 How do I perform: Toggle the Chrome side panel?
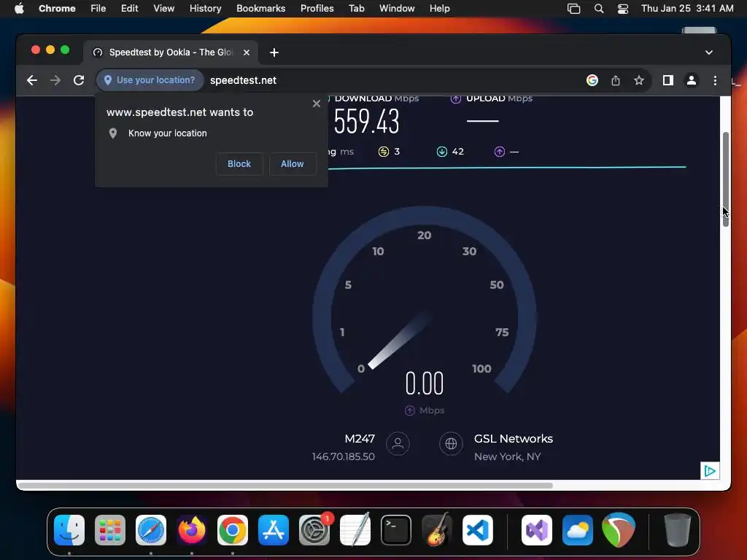click(x=668, y=80)
